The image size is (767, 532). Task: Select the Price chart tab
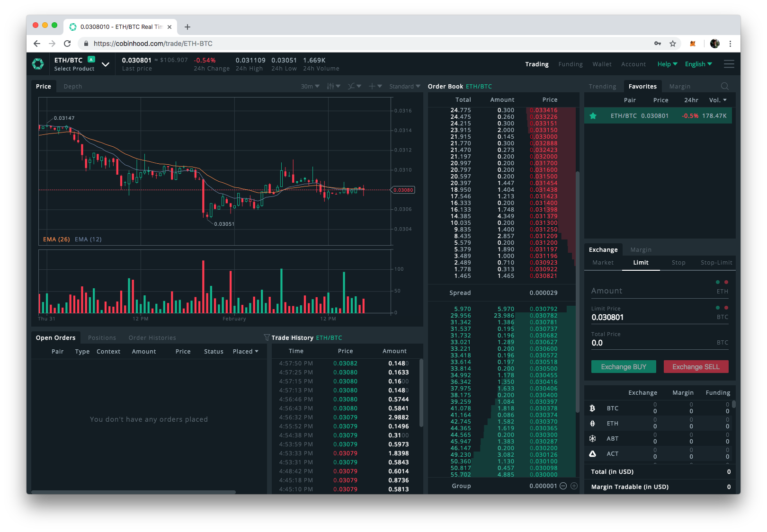coord(44,86)
